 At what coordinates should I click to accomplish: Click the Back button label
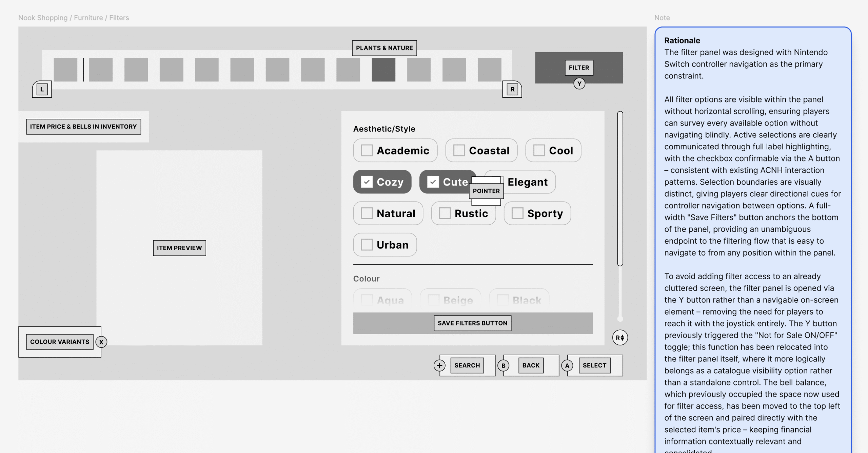(531, 365)
